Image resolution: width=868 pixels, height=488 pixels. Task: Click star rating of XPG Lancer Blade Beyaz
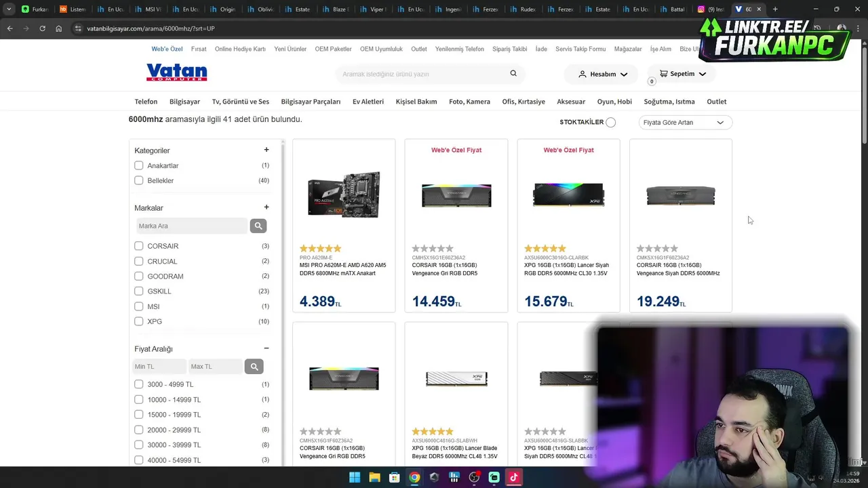433,432
